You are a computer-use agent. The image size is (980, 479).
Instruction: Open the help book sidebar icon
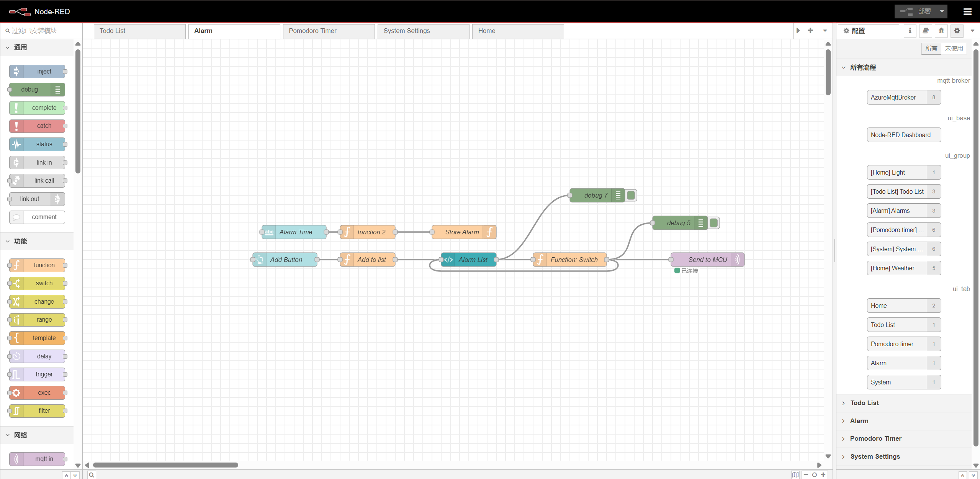pos(926,31)
